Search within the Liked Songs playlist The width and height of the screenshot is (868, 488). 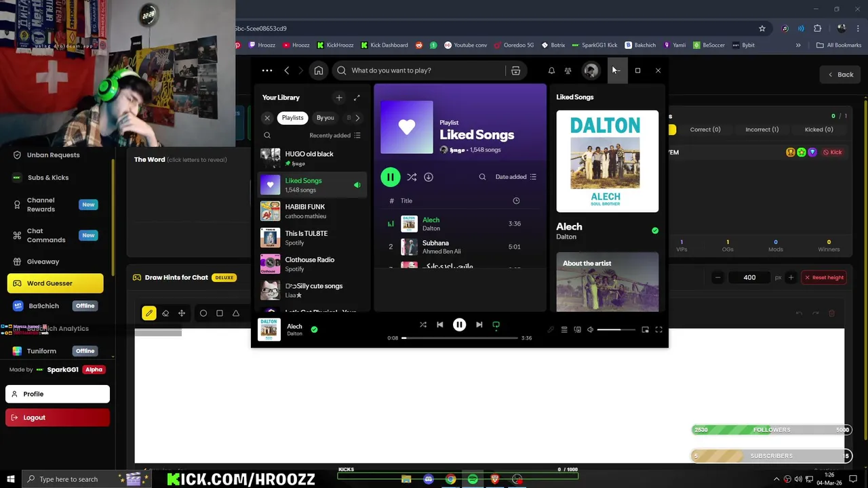coord(482,177)
